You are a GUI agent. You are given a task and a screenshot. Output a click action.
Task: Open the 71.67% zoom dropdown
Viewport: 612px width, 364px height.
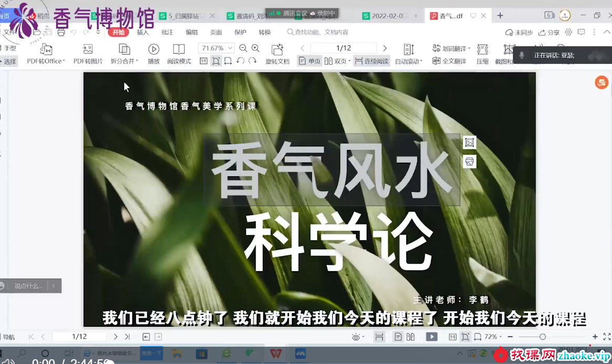230,48
